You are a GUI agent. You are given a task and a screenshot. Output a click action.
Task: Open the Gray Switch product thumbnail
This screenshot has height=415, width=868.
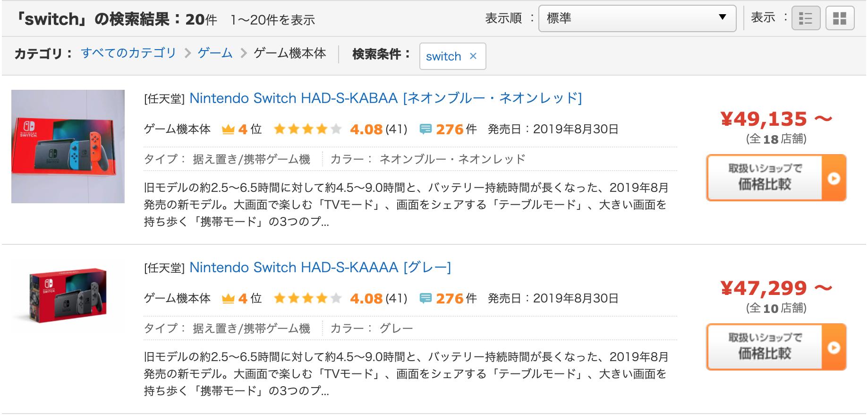pyautogui.click(x=68, y=296)
